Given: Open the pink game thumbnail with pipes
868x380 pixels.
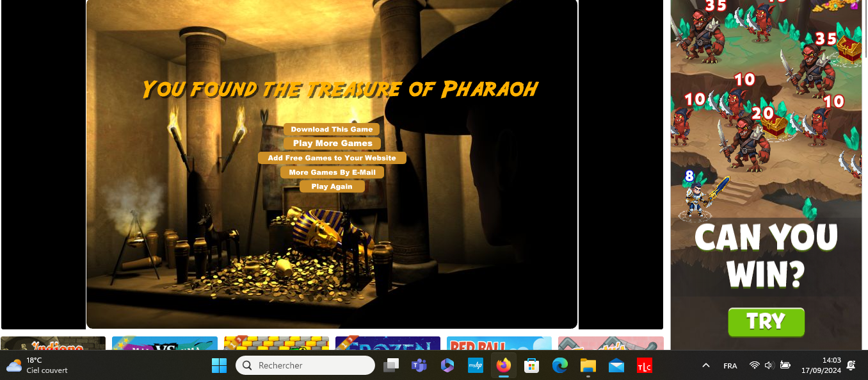Looking at the screenshot, I should [x=611, y=343].
